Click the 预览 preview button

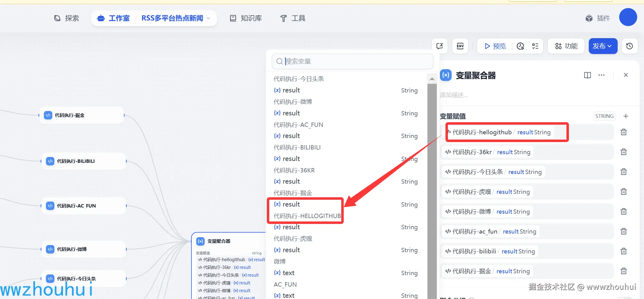[495, 46]
